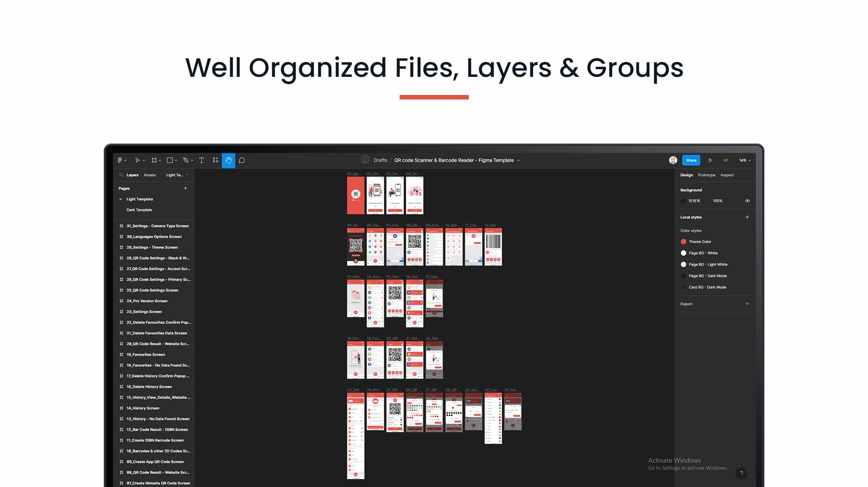868x487 pixels.
Task: Switch to the Dark Template page
Action: point(139,210)
